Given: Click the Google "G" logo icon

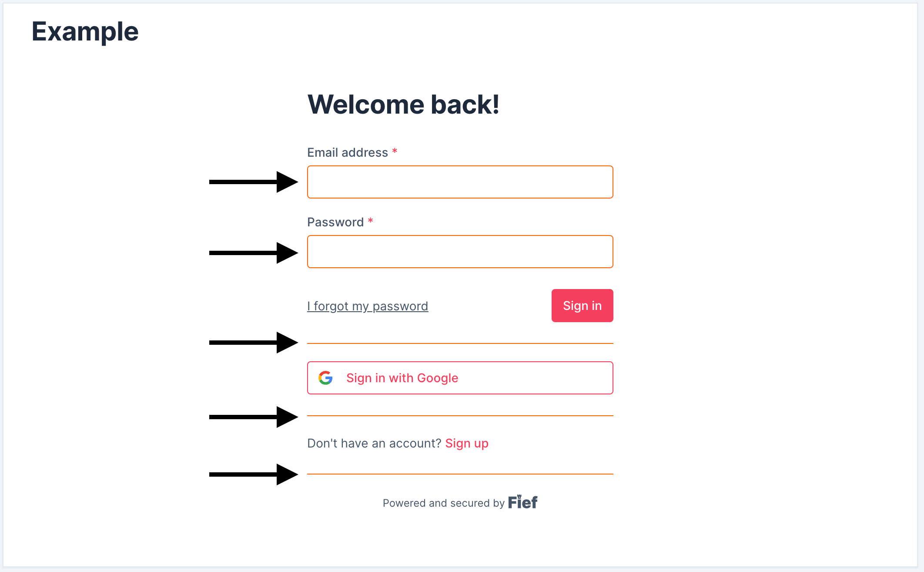Looking at the screenshot, I should (x=325, y=378).
